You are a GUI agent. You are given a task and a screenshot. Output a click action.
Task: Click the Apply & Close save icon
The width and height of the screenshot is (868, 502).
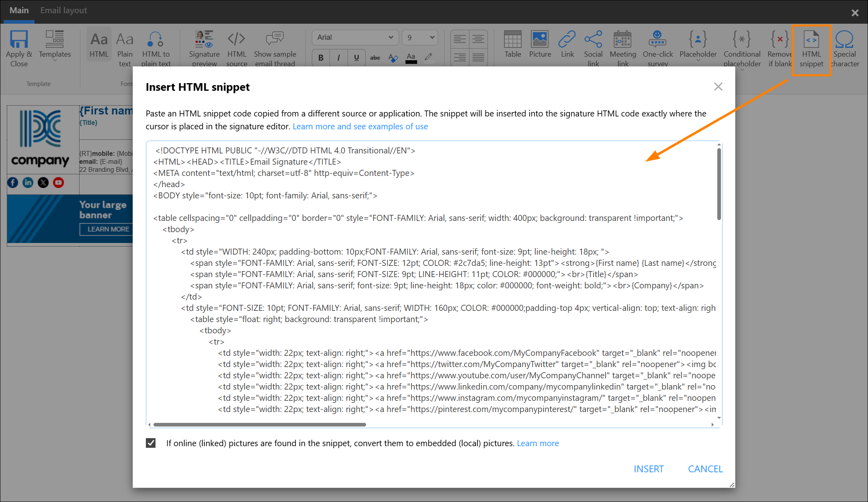19,39
